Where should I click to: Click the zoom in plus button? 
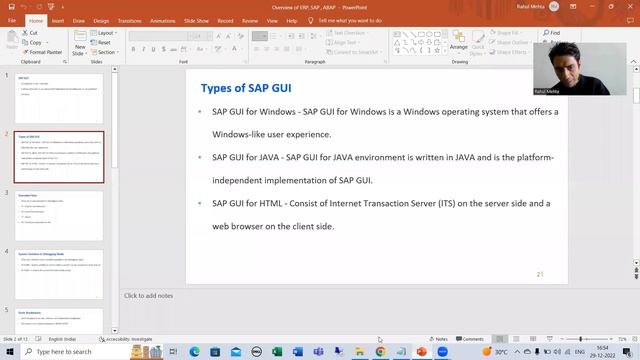(x=611, y=339)
